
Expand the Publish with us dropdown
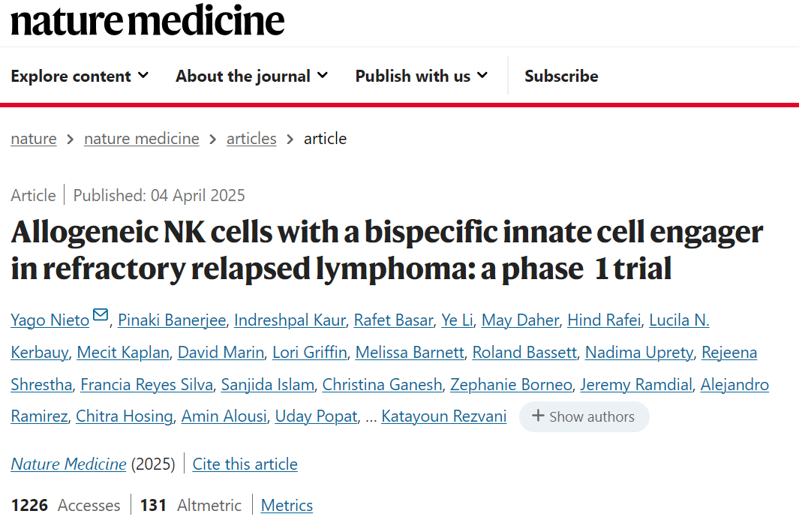tap(422, 76)
